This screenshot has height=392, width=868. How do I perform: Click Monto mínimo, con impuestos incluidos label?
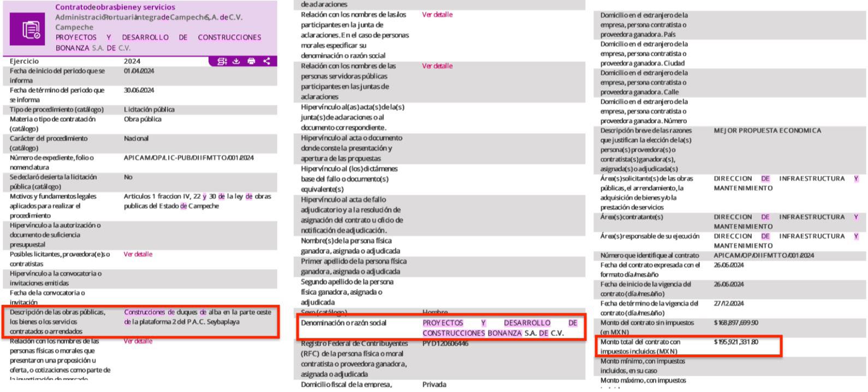click(x=643, y=366)
